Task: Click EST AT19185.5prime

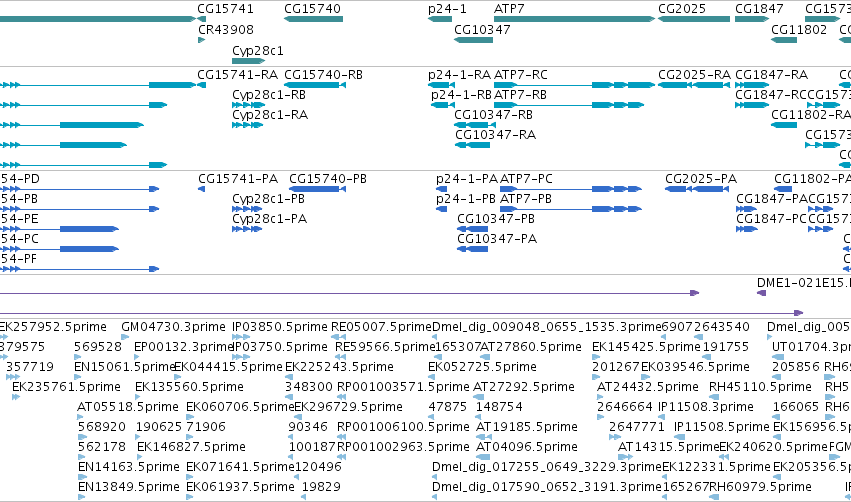Action: [x=526, y=427]
